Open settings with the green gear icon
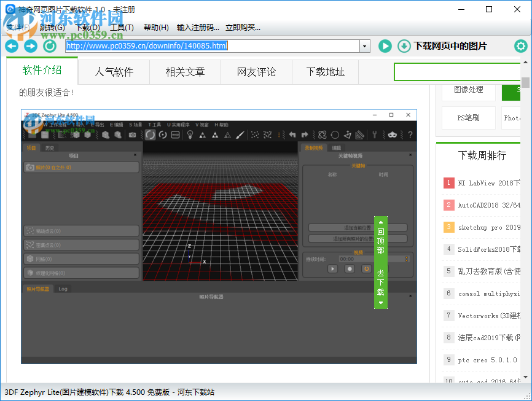532x401 pixels. point(521,46)
